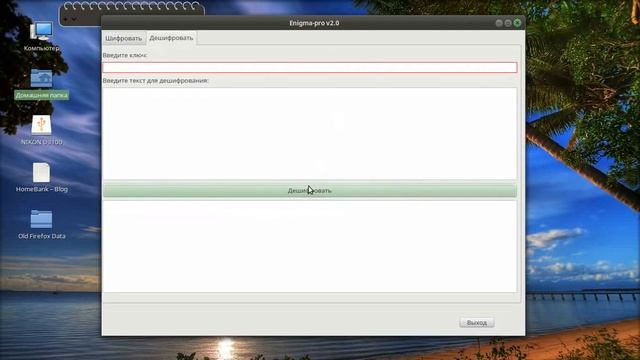
Task: Open the Компьютер desktop icon
Action: (x=41, y=37)
